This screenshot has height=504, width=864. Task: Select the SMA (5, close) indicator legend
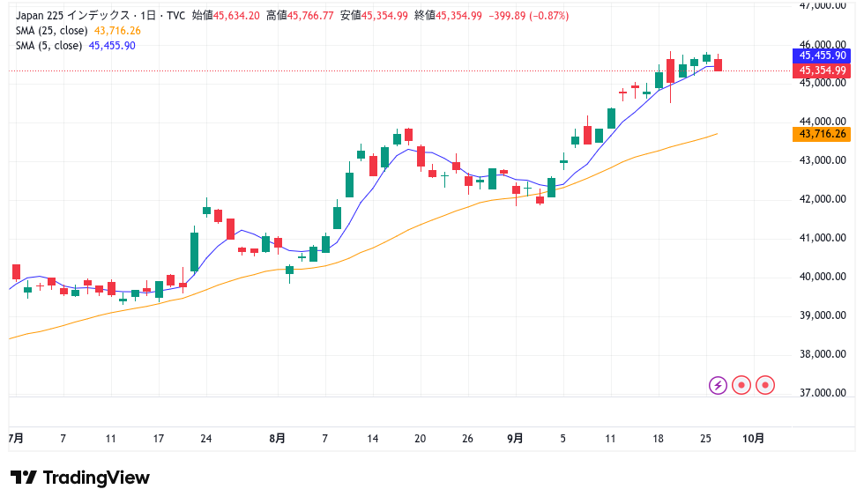(47, 46)
